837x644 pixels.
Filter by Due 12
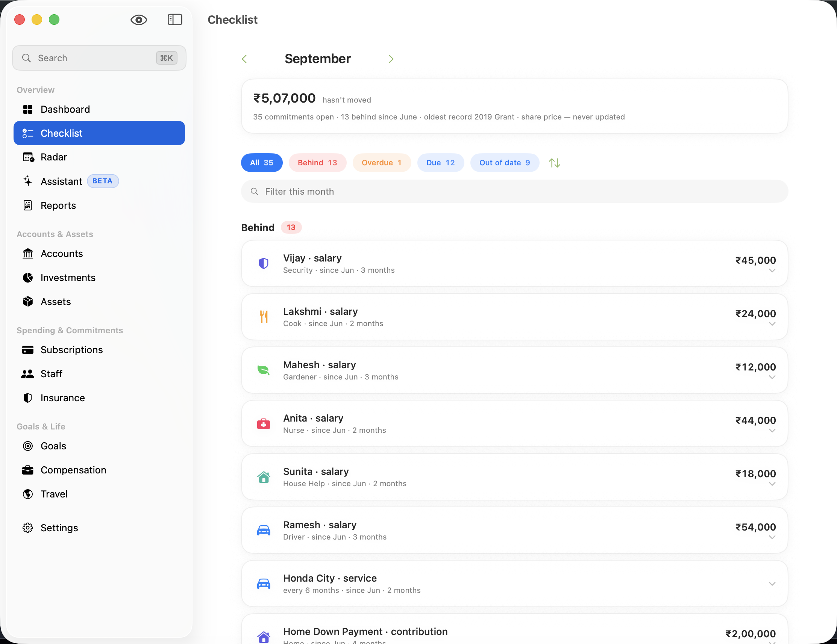441,163
